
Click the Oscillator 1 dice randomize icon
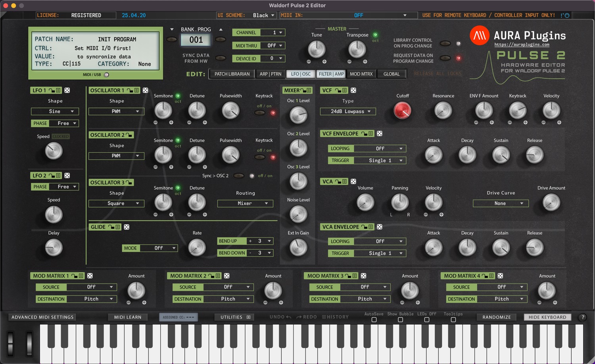point(145,90)
